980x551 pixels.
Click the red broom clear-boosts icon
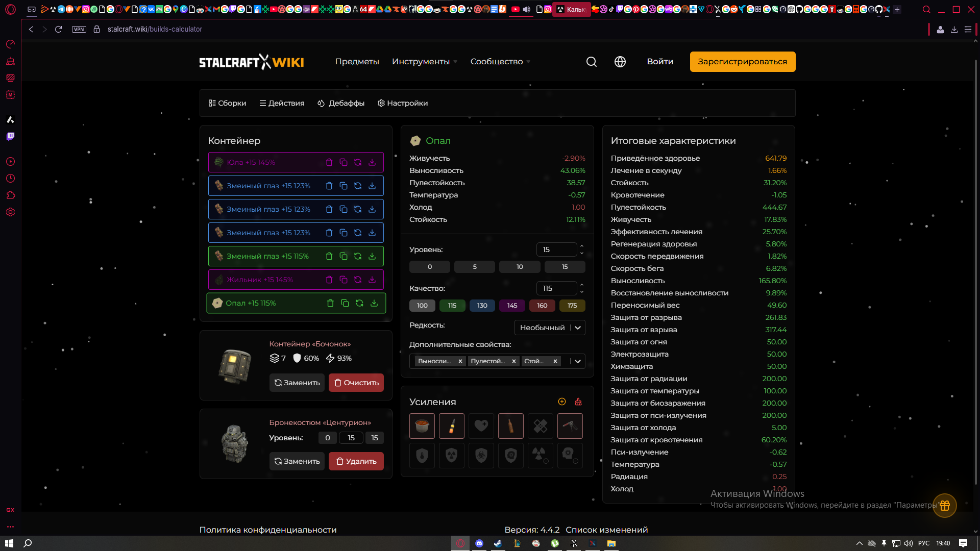[x=578, y=402]
